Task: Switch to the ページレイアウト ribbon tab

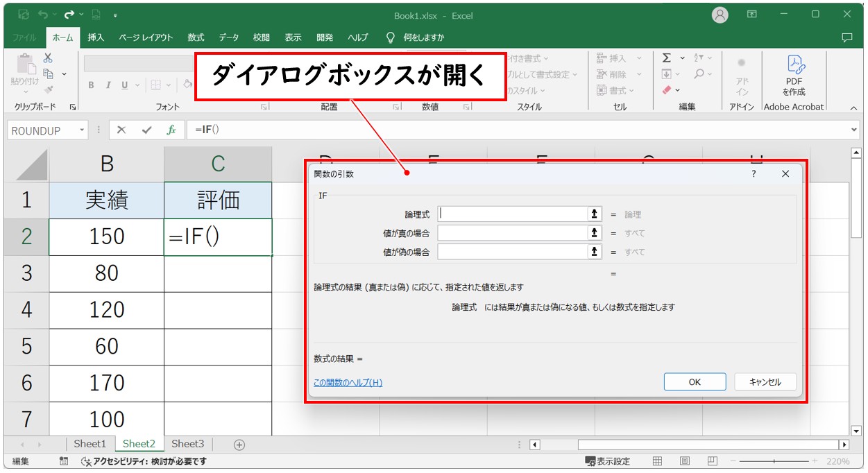Action: tap(145, 37)
